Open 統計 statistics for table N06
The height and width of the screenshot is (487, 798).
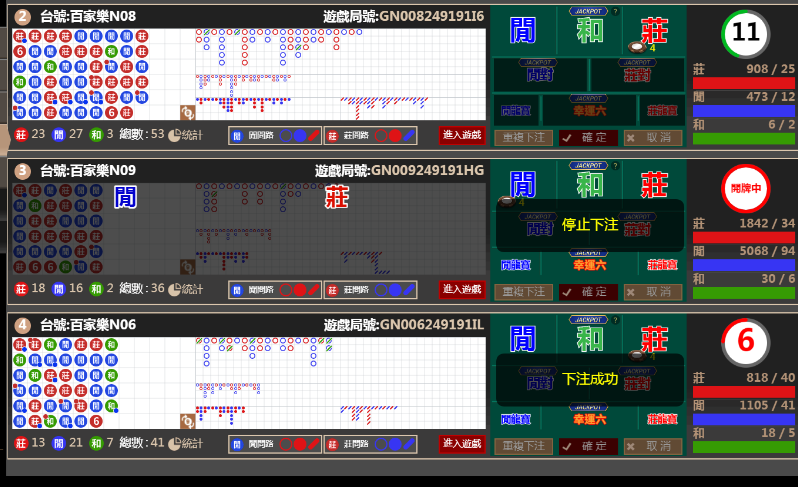pos(185,443)
